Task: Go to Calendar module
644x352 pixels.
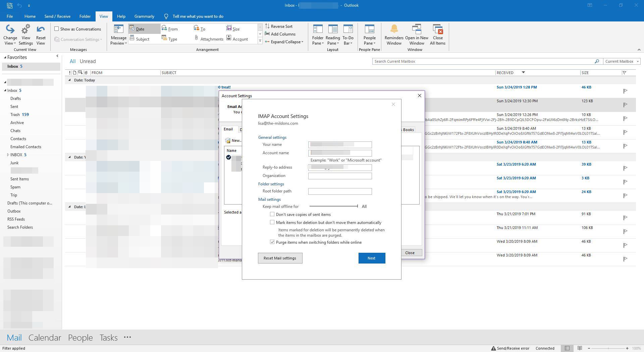Action: click(45, 338)
